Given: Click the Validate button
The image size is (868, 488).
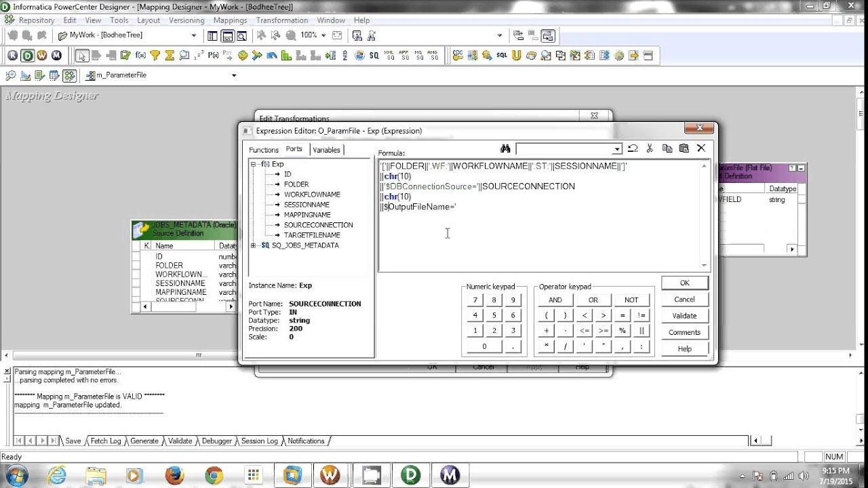Looking at the screenshot, I should pyautogui.click(x=684, y=316).
